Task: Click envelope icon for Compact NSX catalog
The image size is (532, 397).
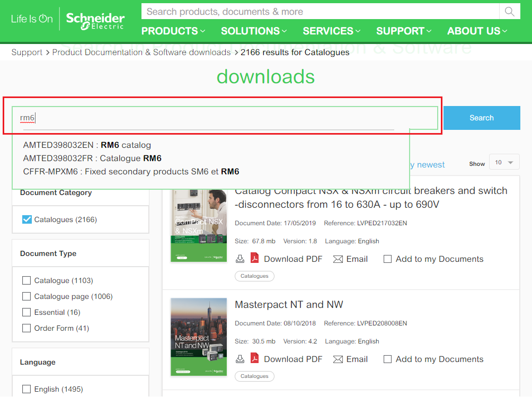Action: click(338, 259)
